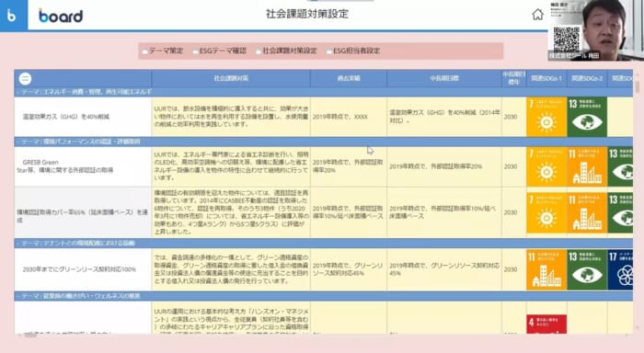Click SDG 11 icon in green lease row
The height and width of the screenshot is (353, 644).
(546, 269)
